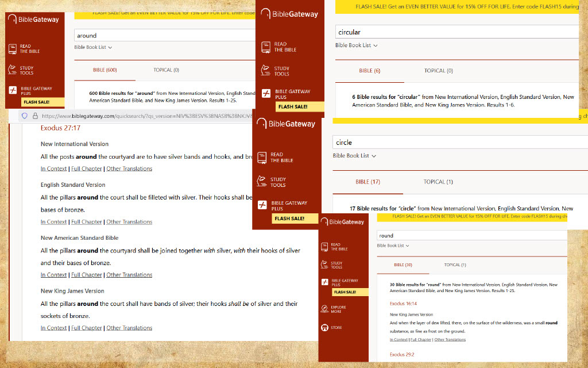Click Read the Bible icon beside 'around' search
This screenshot has height=368, width=588.
[x=13, y=49]
